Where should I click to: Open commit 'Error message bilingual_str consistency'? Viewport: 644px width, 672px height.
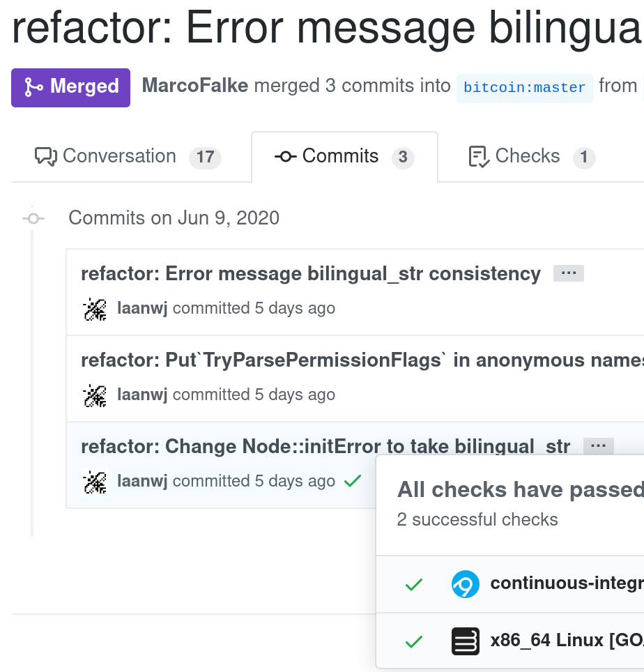click(x=311, y=273)
